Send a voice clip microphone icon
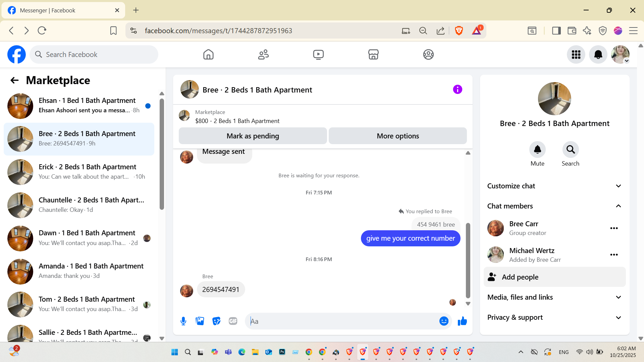 tap(183, 321)
